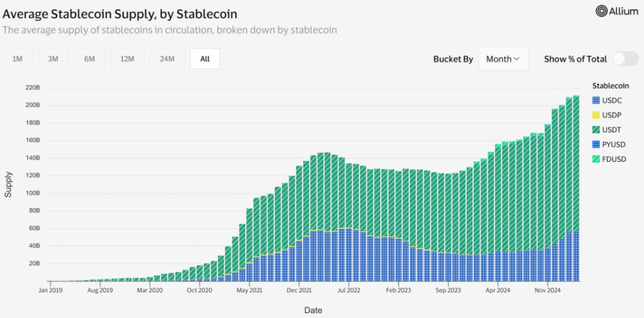Switch to the All time range tab

coord(205,59)
